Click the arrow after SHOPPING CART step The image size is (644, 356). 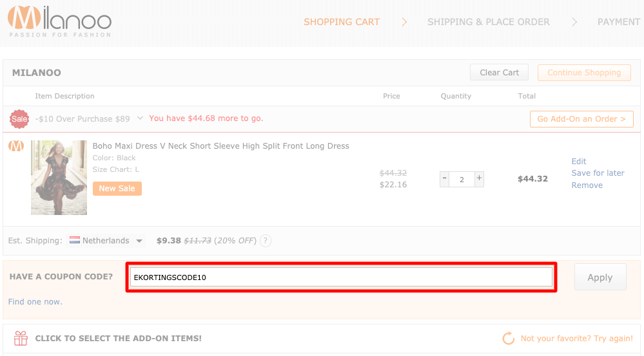click(x=404, y=22)
